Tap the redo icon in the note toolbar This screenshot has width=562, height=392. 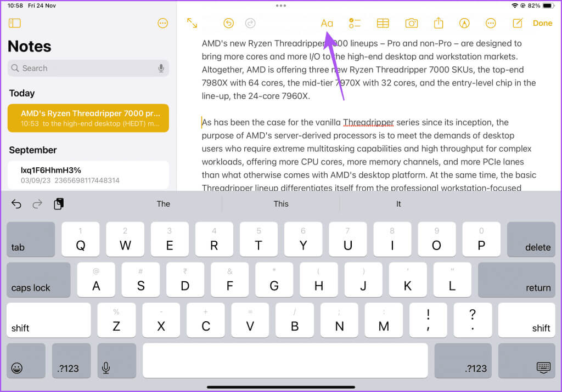coord(250,23)
